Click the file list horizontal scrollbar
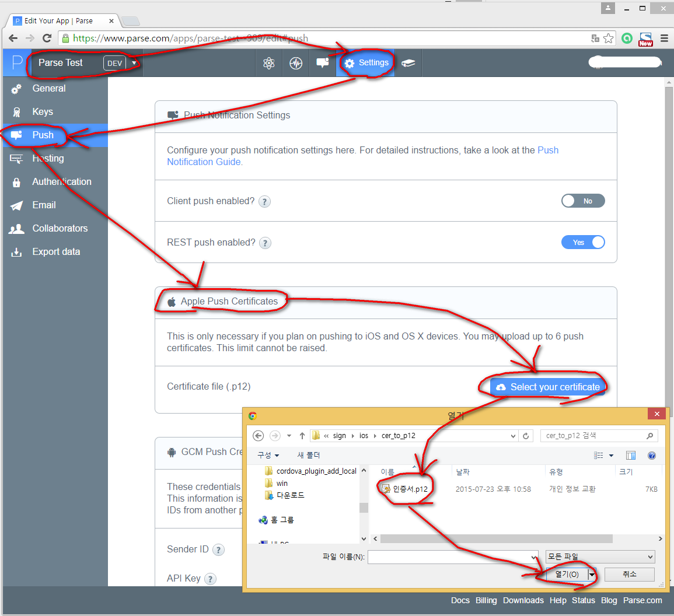Viewport: 674px width, 616px height. click(x=496, y=539)
